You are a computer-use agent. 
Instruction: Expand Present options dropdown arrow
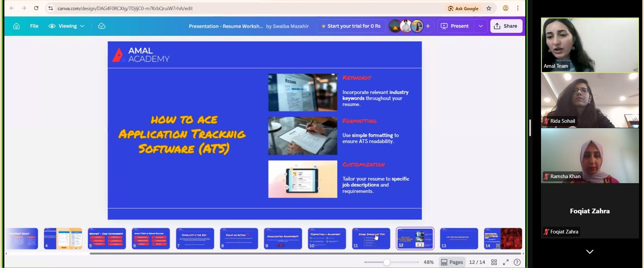481,26
